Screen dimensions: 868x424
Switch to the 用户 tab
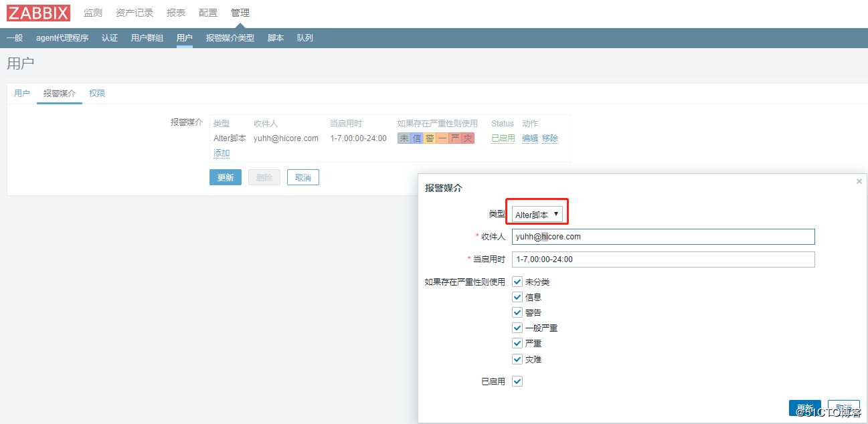click(x=22, y=94)
